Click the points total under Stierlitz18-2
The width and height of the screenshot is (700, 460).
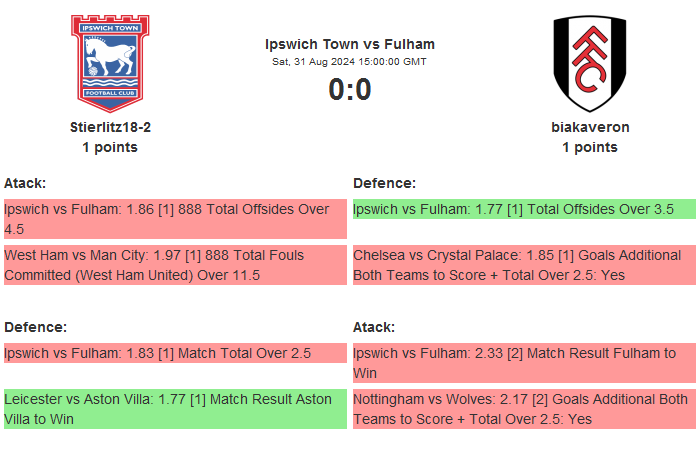[x=110, y=147]
